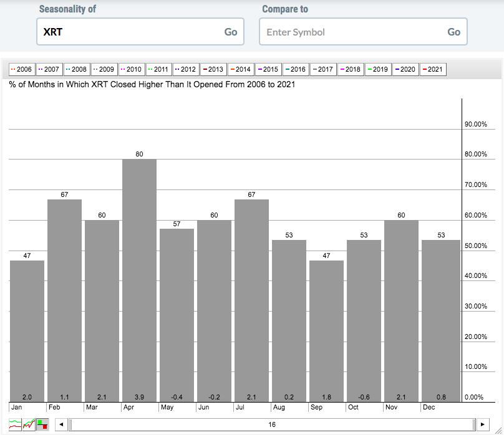504x435 pixels.
Task: Switch to separate-lines chart mode icon
Action: (x=15, y=424)
